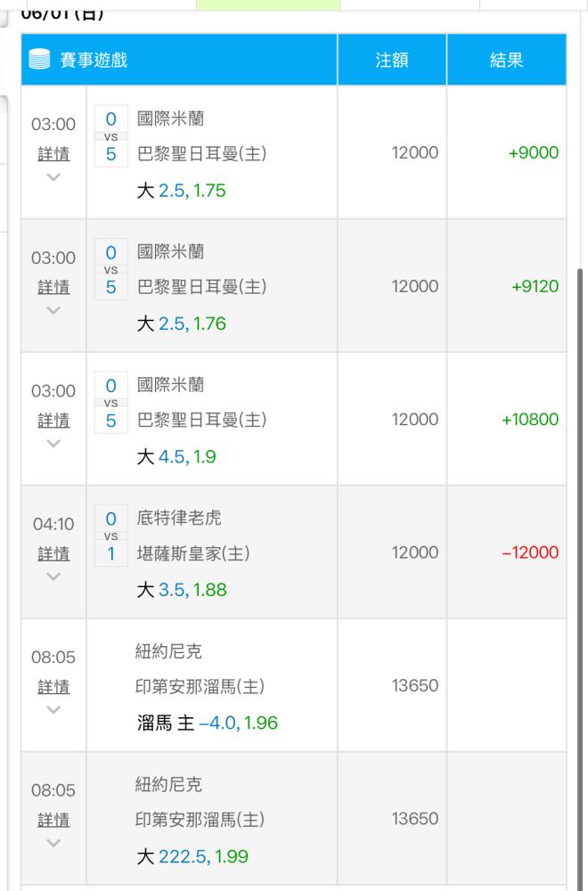Expand chevron for the 大 222.5 bet
Viewport: 588px width, 891px height.
point(53,843)
